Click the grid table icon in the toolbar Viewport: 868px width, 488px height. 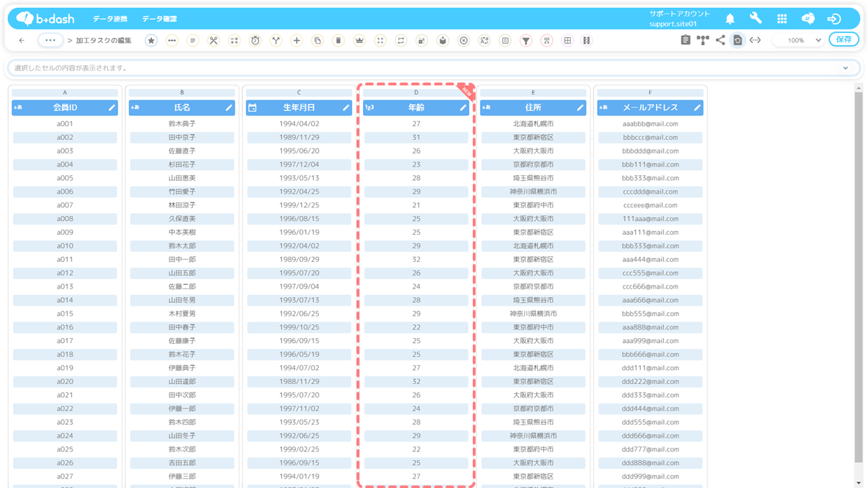567,41
